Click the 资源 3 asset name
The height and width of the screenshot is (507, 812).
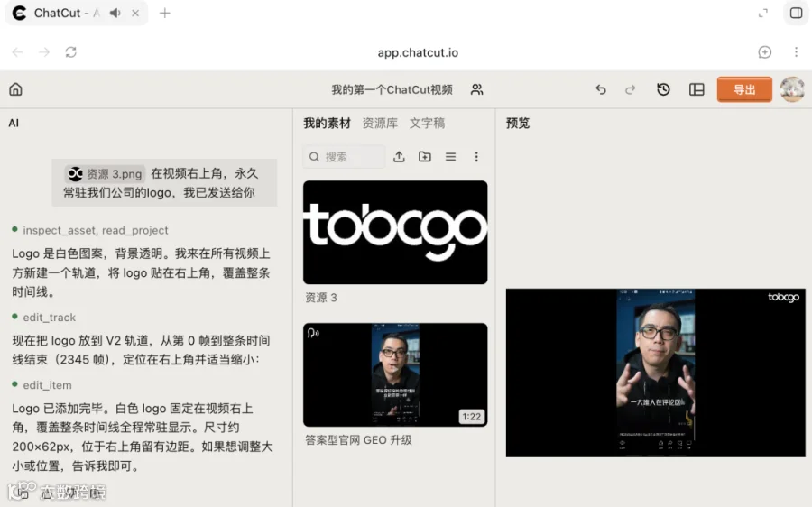tap(321, 298)
